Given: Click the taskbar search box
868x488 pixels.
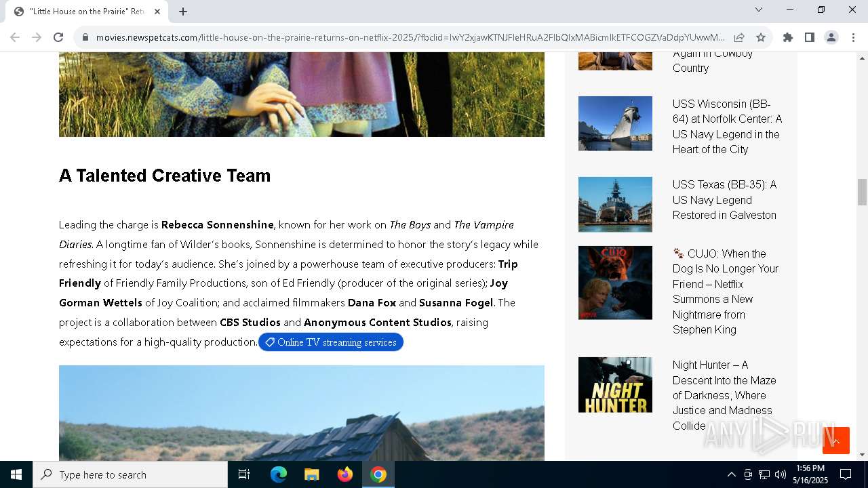Looking at the screenshot, I should click(x=130, y=474).
